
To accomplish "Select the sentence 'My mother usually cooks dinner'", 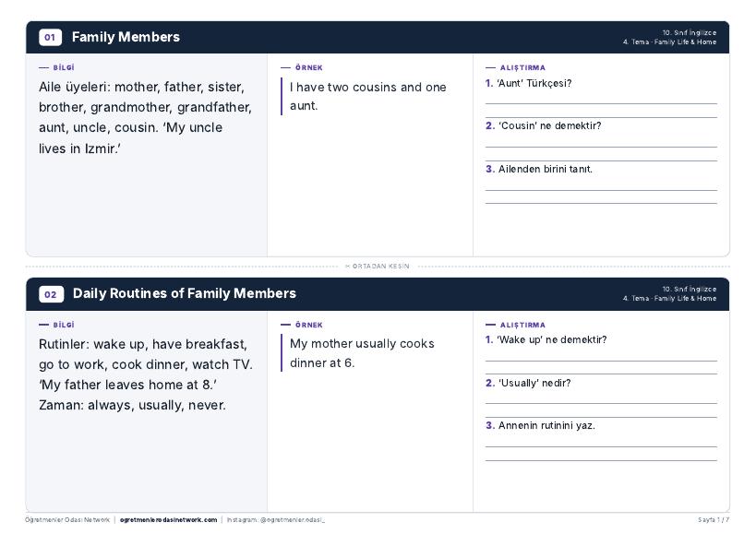I will click(x=362, y=353).
